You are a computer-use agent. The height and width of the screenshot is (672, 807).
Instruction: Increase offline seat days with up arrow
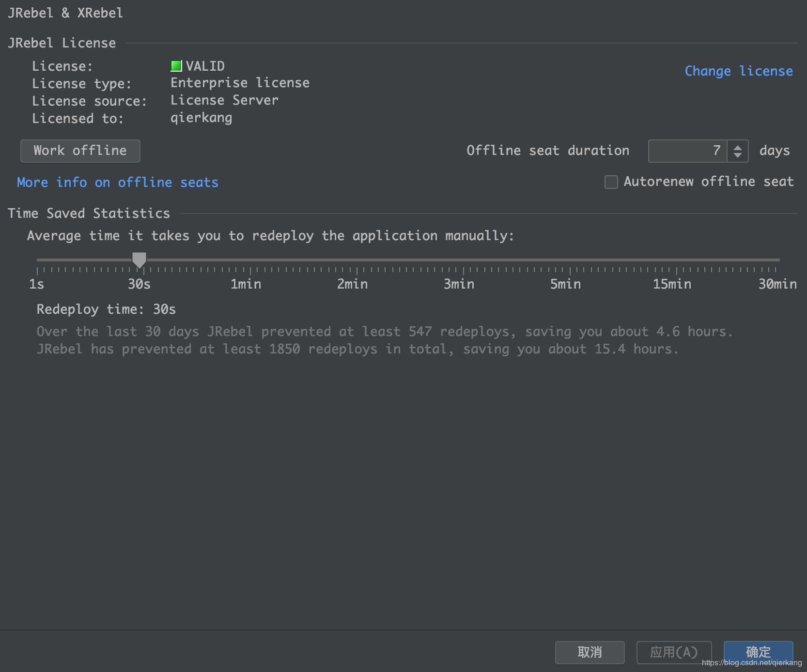(738, 147)
